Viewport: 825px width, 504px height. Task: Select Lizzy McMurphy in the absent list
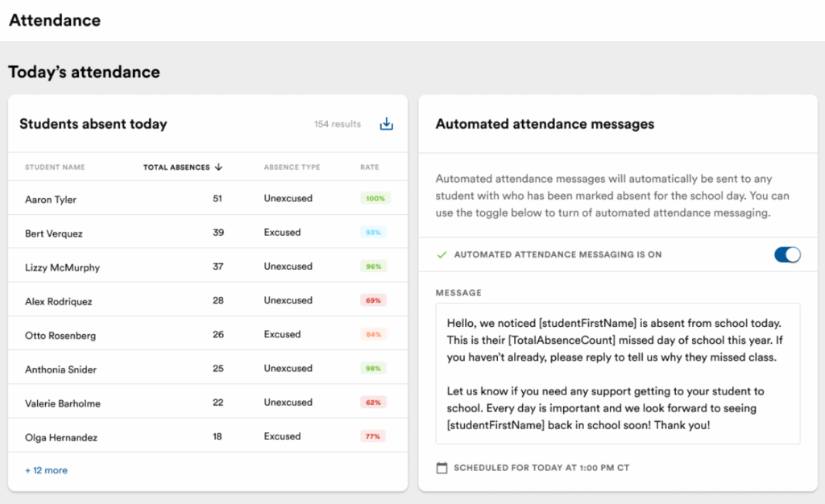pyautogui.click(x=62, y=267)
